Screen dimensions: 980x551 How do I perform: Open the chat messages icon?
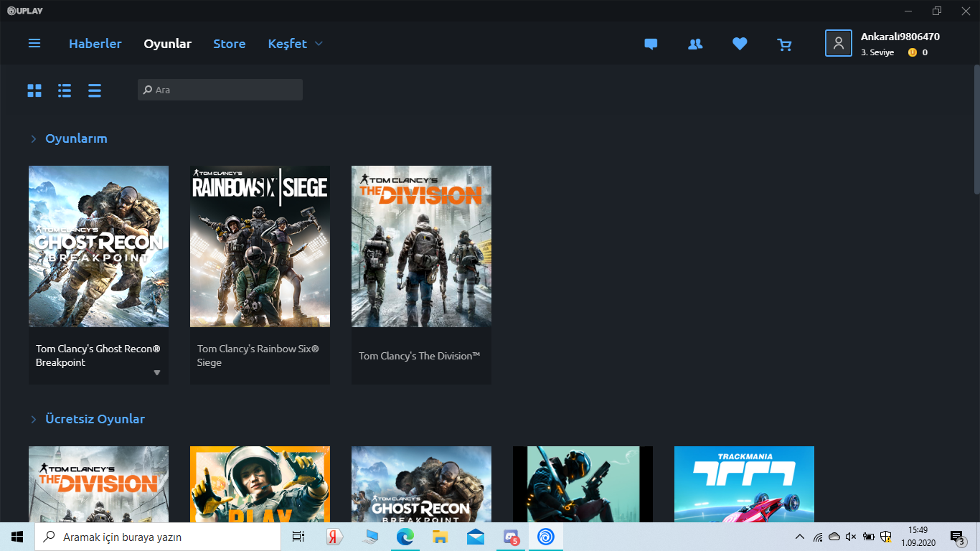[x=651, y=44]
